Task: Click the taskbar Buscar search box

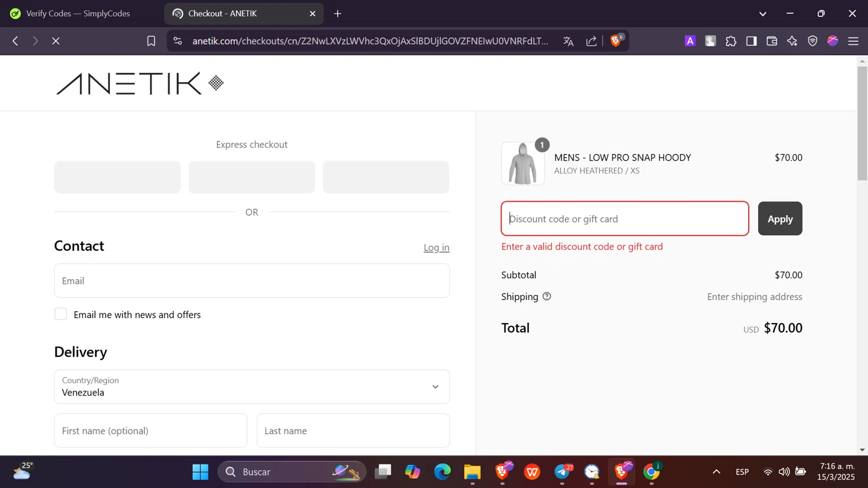Action: coord(292,472)
